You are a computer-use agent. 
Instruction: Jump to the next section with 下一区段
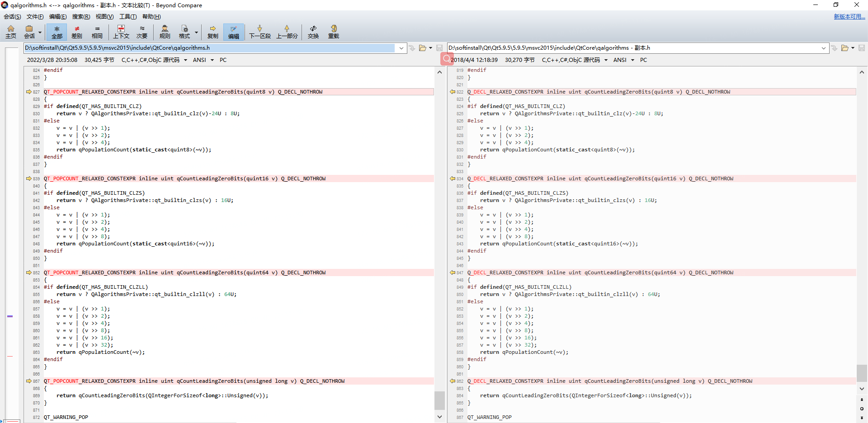[x=260, y=32]
